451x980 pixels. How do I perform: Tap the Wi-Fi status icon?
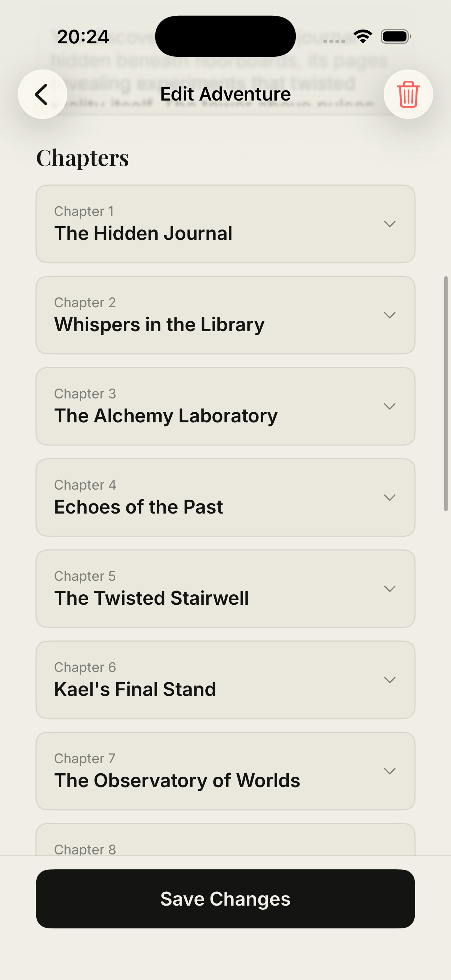click(363, 37)
